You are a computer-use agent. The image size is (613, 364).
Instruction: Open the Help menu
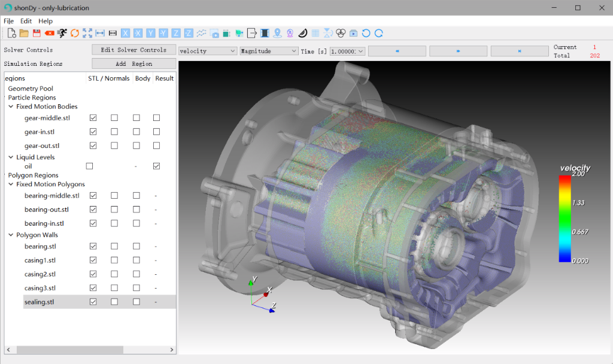pos(45,21)
